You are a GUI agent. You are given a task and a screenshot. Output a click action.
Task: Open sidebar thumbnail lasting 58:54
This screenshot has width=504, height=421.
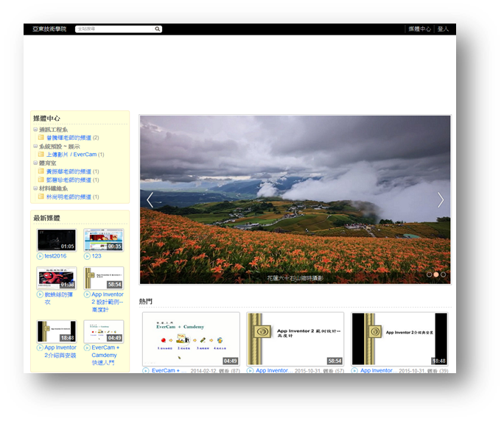(103, 278)
